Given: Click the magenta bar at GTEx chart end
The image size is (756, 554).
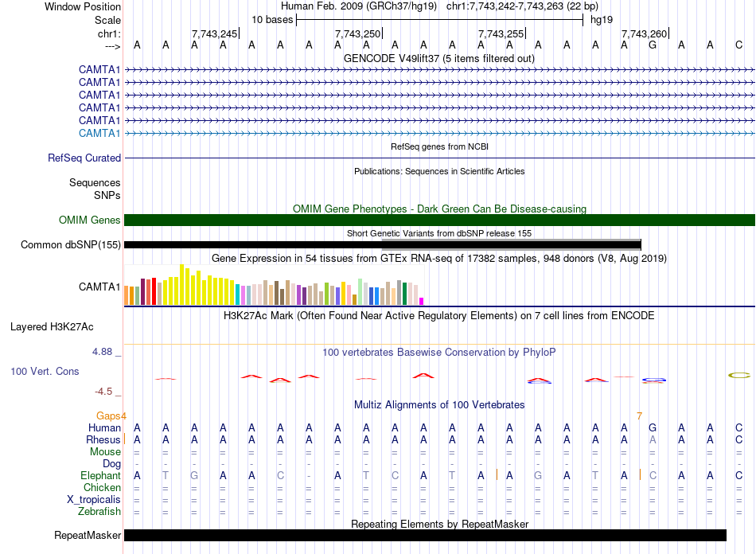Looking at the screenshot, I should (x=422, y=300).
